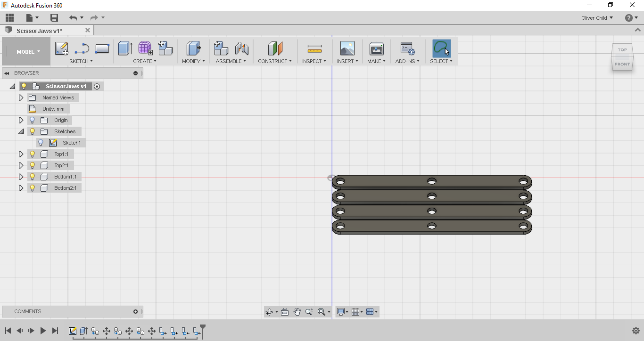This screenshot has width=644, height=341.
Task: Select the New Component tool in Assemble group
Action: [x=221, y=48]
